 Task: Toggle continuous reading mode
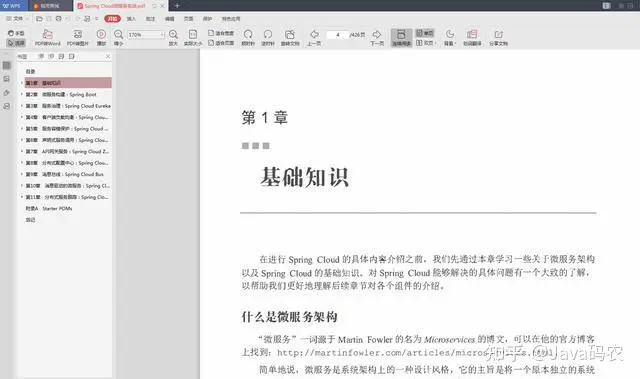point(402,38)
